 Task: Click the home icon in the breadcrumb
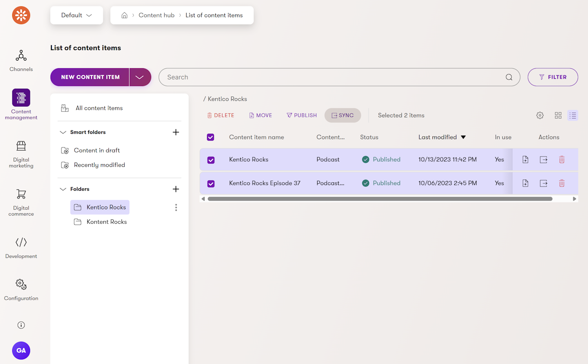point(124,15)
